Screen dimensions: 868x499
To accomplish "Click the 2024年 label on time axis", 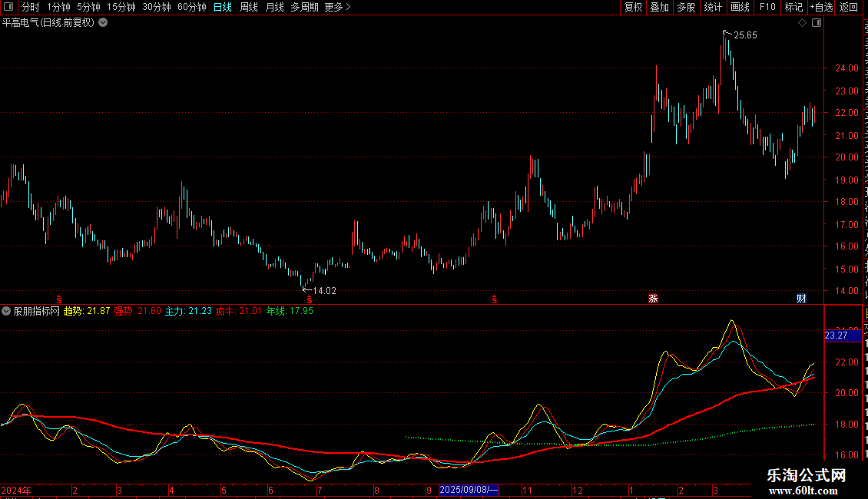I will (x=16, y=490).
